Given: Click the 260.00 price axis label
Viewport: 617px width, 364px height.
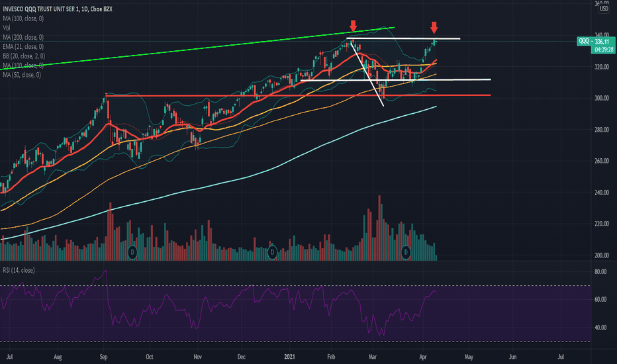Looking at the screenshot, I should click(x=601, y=161).
